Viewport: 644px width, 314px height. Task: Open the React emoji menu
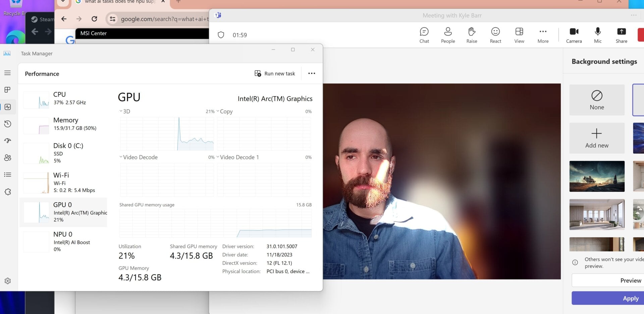pos(495,35)
